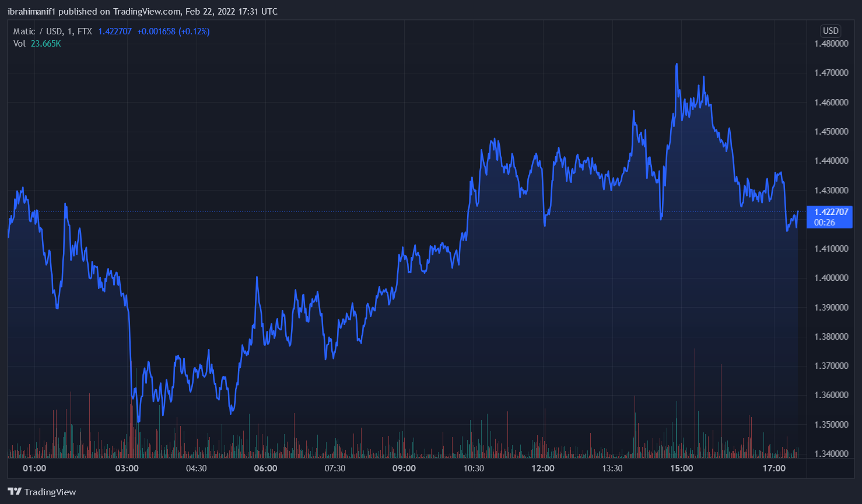Click the 1.340000 price scale label
This screenshot has height=504, width=862.
click(831, 454)
